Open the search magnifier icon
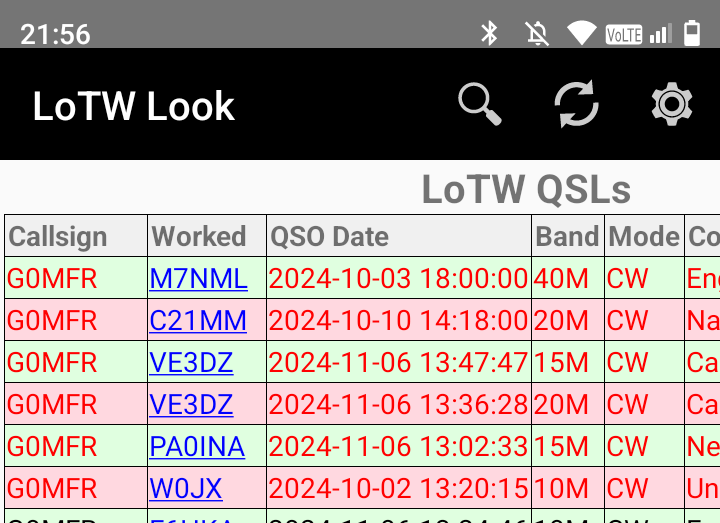This screenshot has height=523, width=720. (x=480, y=104)
